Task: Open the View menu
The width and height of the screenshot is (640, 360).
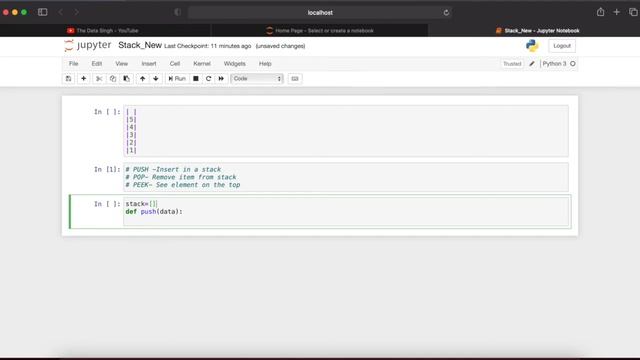Action: [x=121, y=64]
